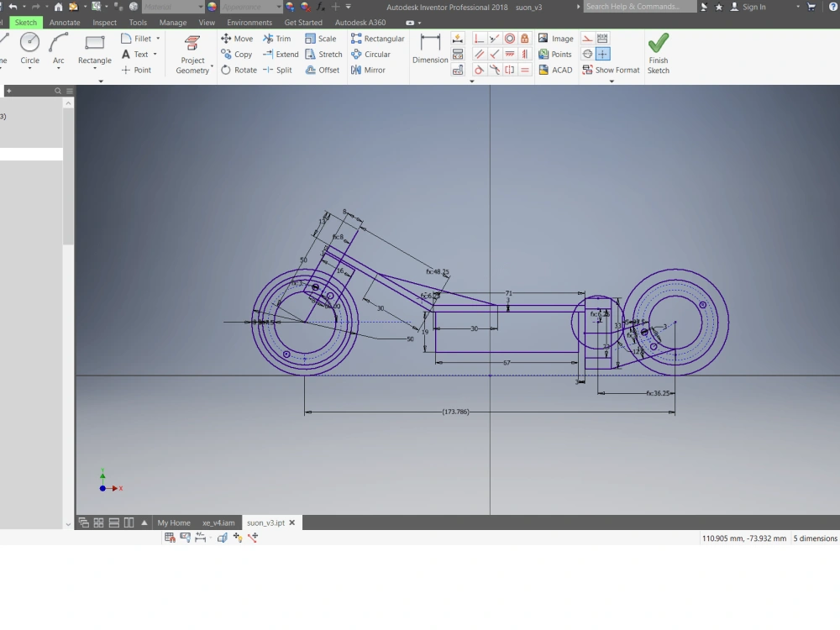Open the My Home document tab
The image size is (840, 630).
pos(174,522)
